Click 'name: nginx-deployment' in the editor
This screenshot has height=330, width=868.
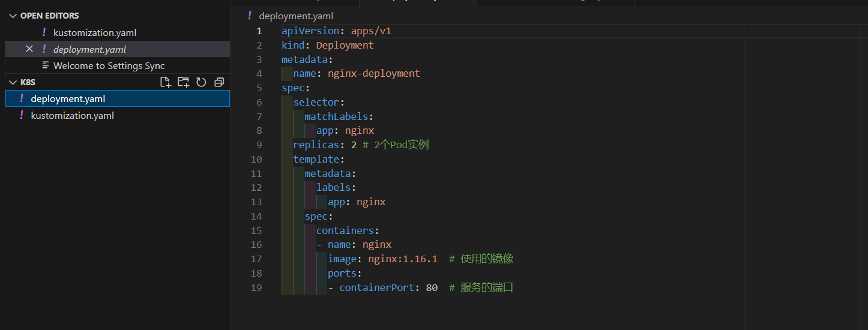(357, 74)
